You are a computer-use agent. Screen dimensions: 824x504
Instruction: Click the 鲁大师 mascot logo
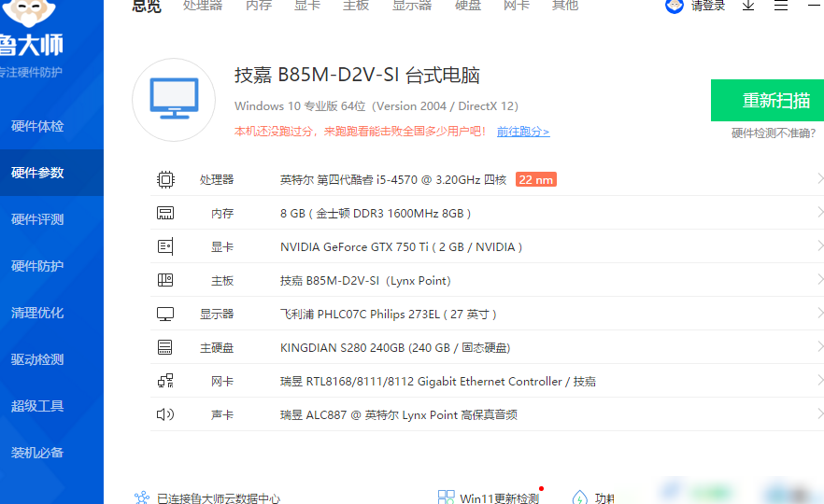pos(29,13)
